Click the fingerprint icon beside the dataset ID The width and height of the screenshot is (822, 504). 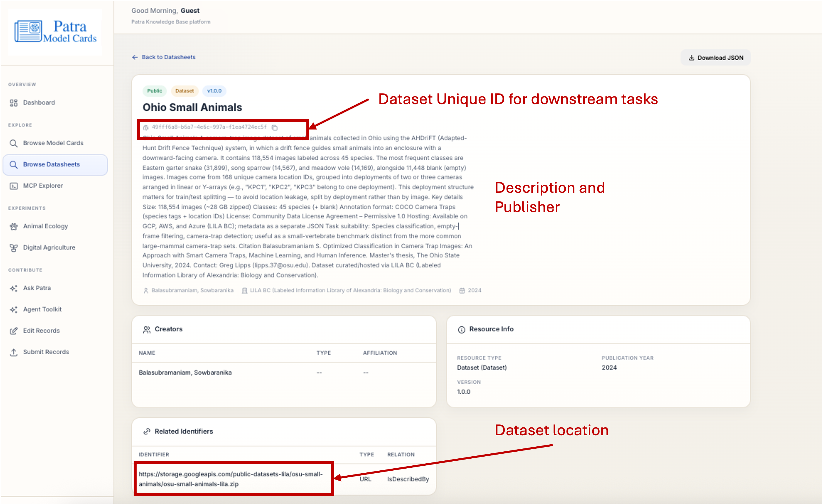[x=146, y=128]
